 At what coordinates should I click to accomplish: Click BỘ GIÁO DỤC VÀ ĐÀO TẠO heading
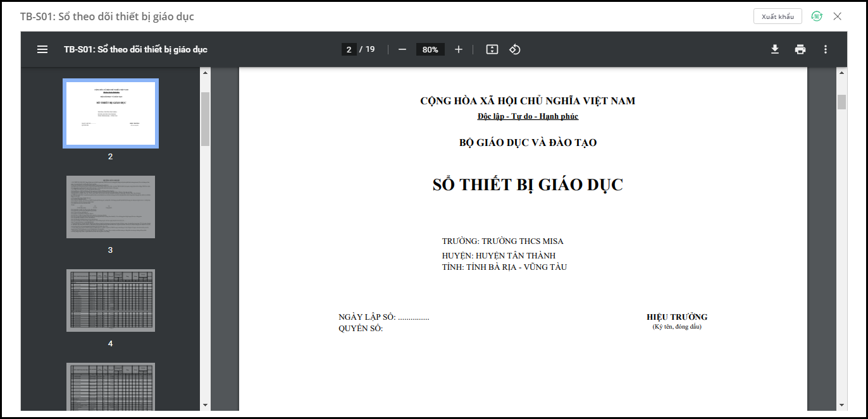click(x=528, y=143)
